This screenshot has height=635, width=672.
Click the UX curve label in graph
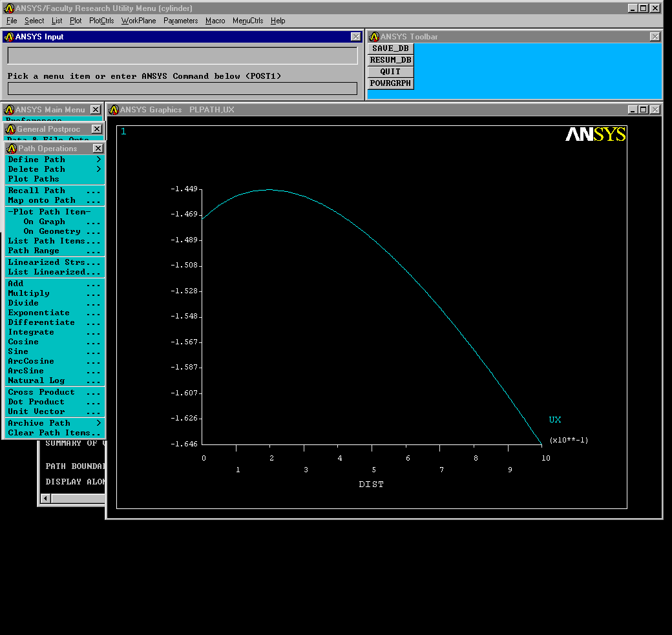coord(554,419)
